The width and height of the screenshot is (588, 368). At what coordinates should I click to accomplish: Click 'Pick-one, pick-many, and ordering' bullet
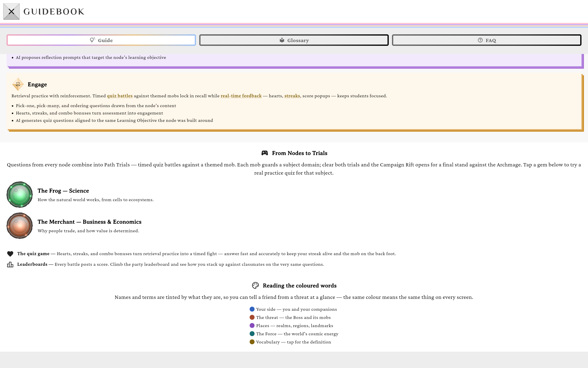(96, 106)
